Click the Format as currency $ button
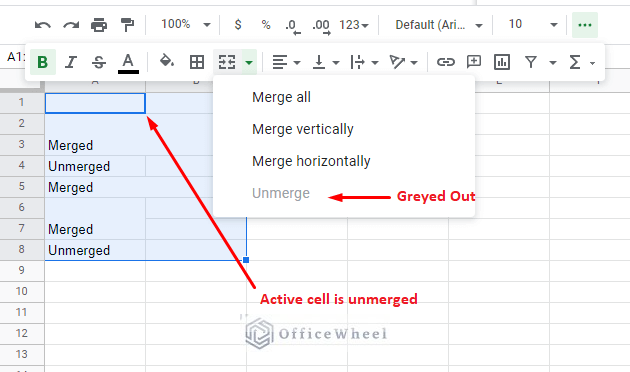 pos(238,25)
